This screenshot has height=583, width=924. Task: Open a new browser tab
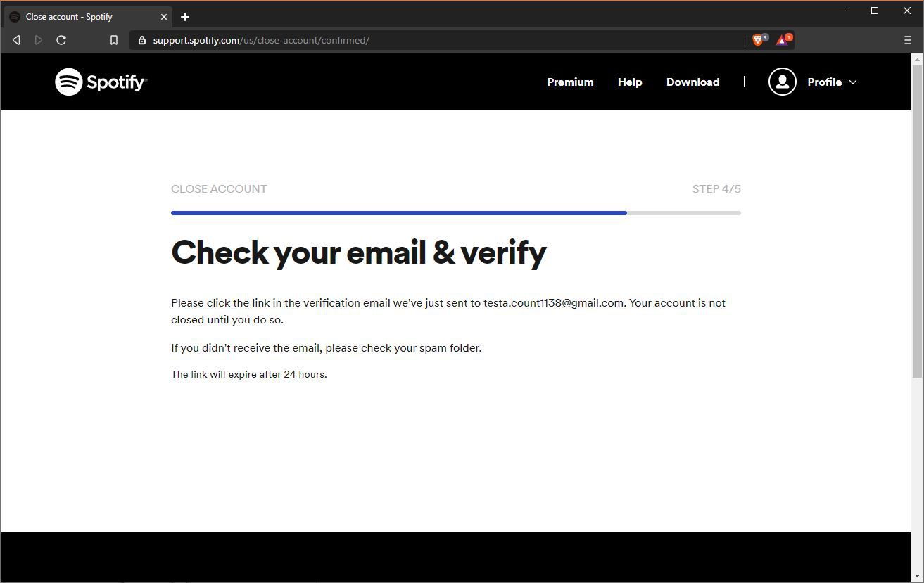click(185, 17)
